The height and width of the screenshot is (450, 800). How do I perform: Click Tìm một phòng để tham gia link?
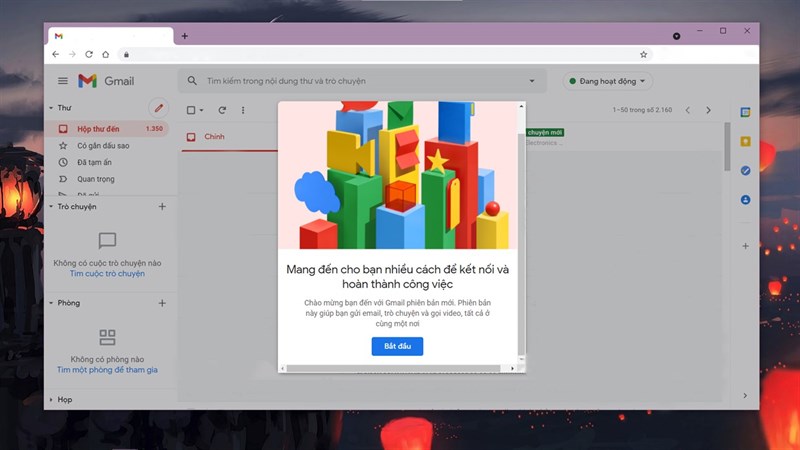[x=107, y=370]
